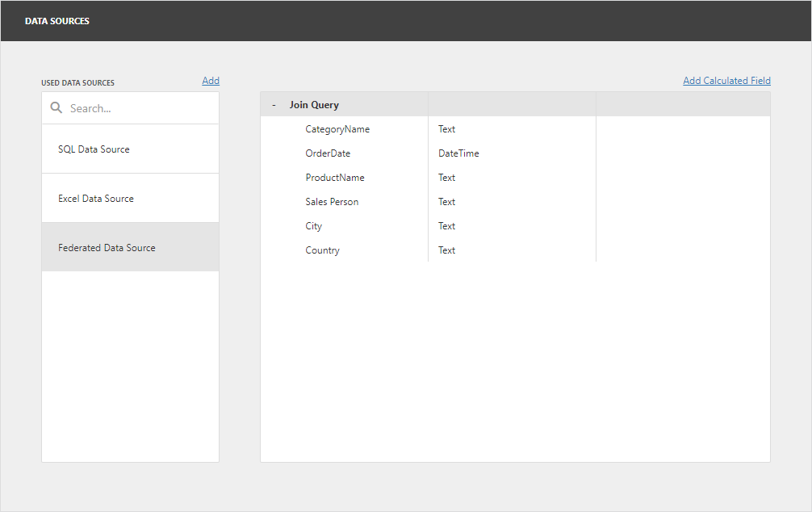Click the DateTime type cell for OrderDate

pyautogui.click(x=458, y=153)
